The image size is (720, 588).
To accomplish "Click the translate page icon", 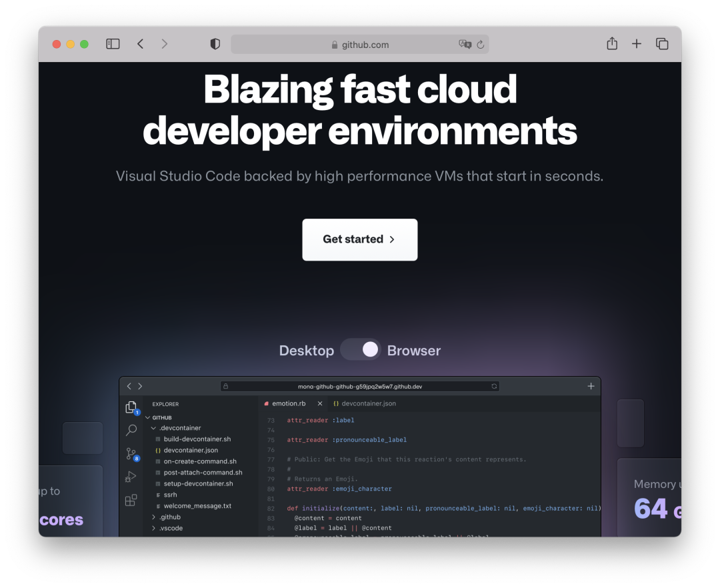I will (465, 44).
